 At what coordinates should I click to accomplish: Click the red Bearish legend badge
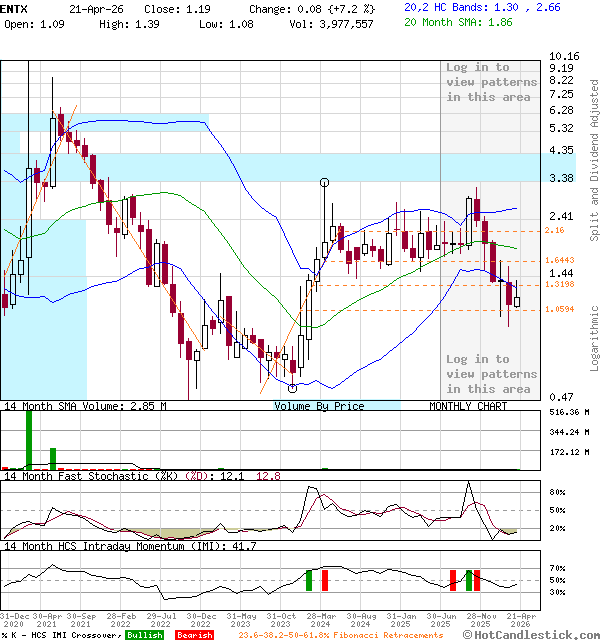pyautogui.click(x=195, y=635)
